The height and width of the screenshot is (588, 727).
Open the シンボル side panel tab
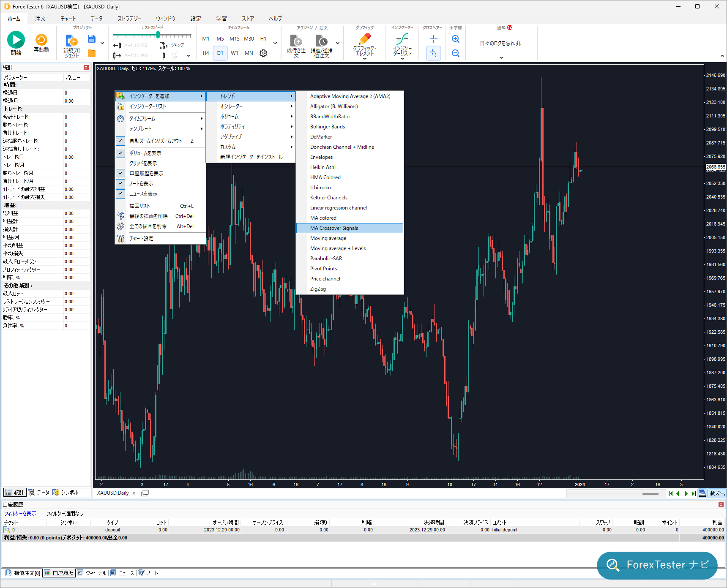[66, 493]
